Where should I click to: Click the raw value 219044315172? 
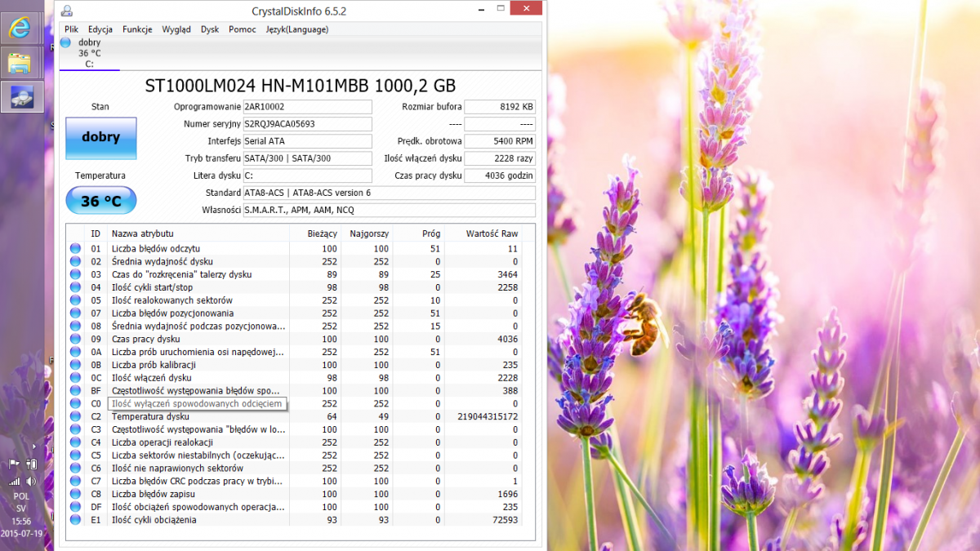tap(488, 416)
